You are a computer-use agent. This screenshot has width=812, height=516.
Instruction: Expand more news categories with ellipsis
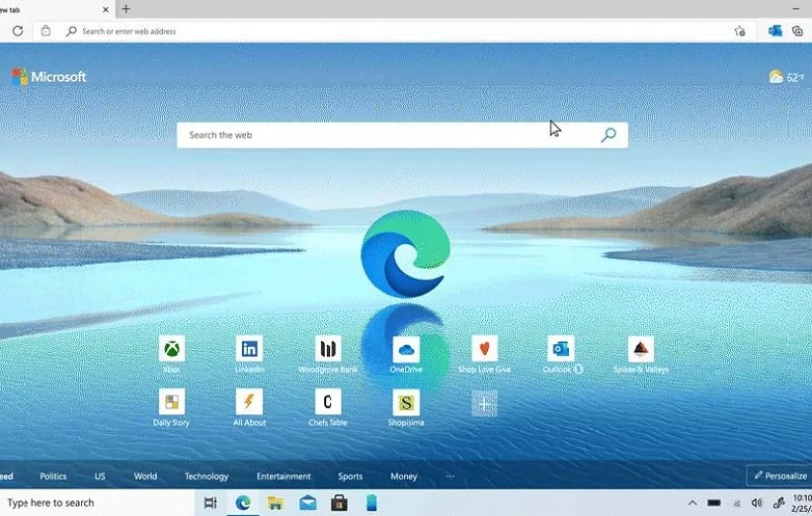coord(450,476)
